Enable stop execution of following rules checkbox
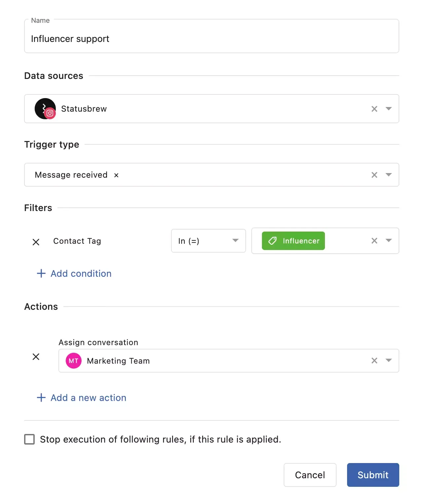Screen dimensions: 428x504 click(29, 439)
